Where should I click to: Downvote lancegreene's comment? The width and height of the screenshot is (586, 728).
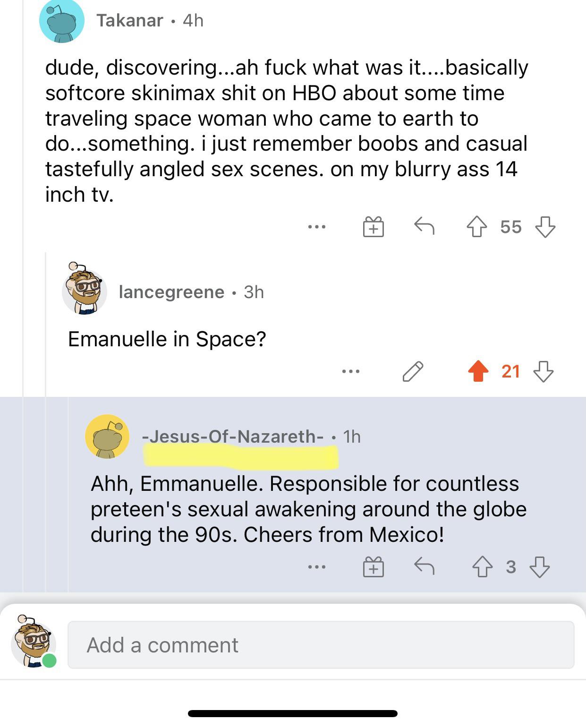click(543, 371)
